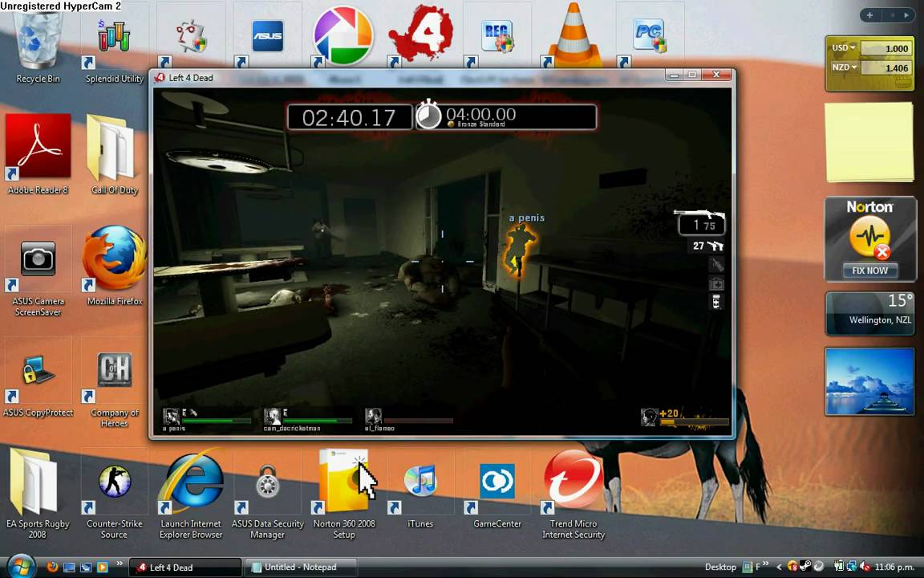The height and width of the screenshot is (578, 924).
Task: Click the 02:40.17 survival timer
Action: 349,117
